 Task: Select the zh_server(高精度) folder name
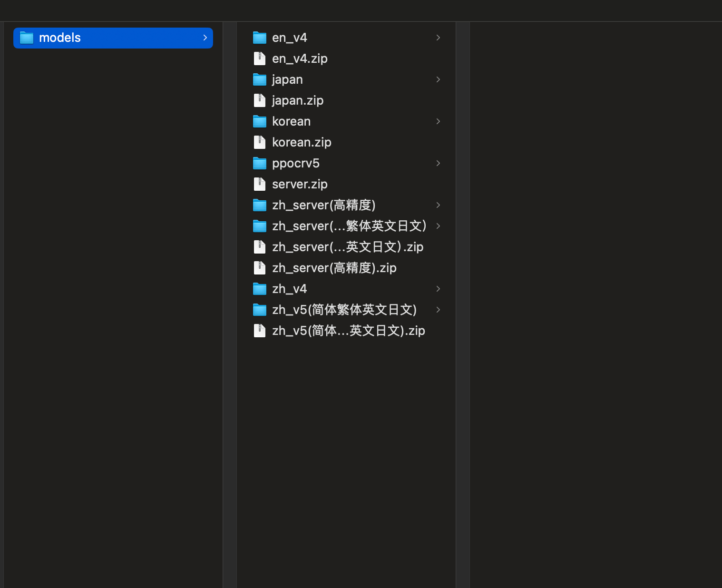point(324,205)
